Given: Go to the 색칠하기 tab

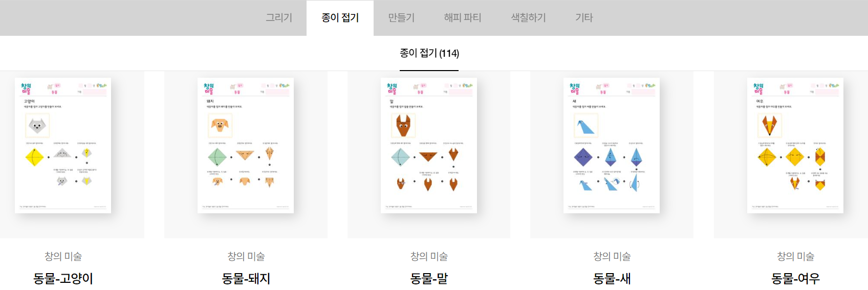Looking at the screenshot, I should click(528, 18).
